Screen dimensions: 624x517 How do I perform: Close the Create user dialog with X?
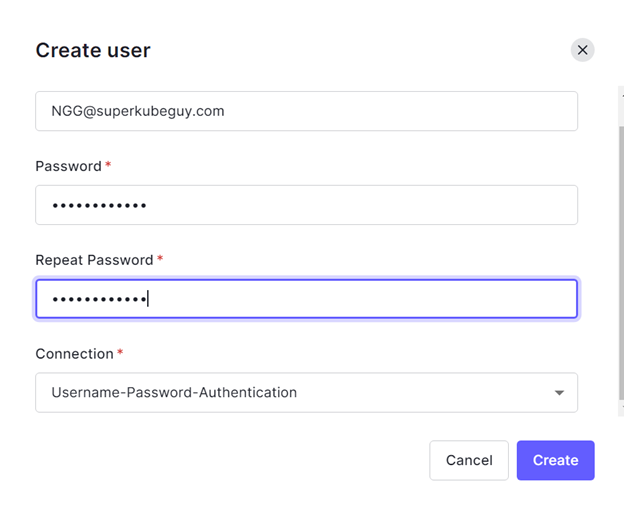[x=582, y=50]
